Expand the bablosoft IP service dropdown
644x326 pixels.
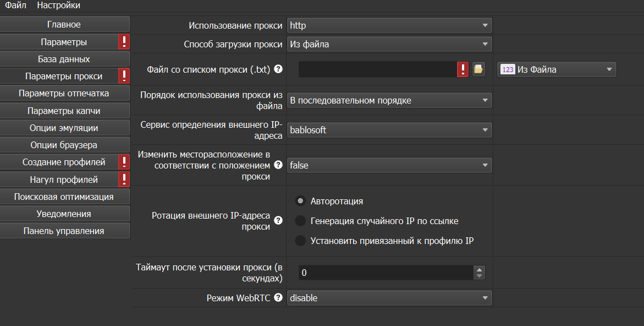pos(389,130)
